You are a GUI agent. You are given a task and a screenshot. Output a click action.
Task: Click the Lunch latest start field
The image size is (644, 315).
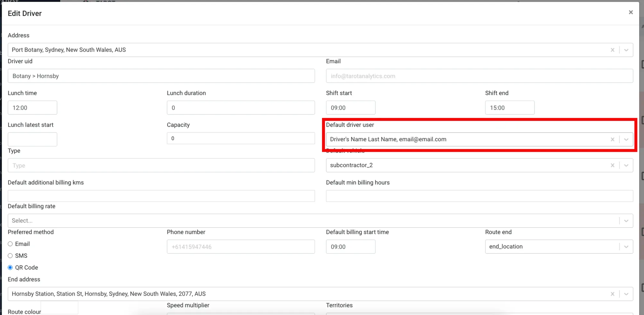click(x=33, y=139)
